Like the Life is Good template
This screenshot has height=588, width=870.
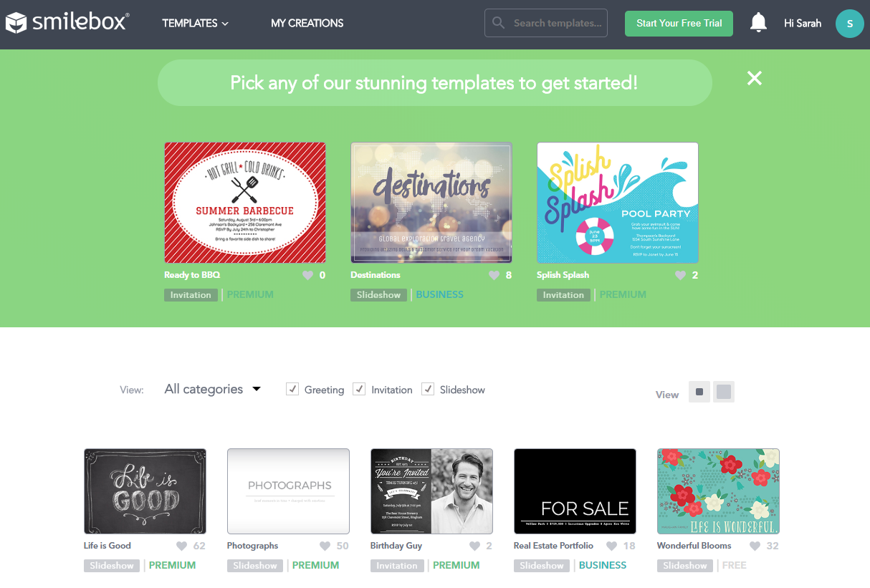point(182,546)
